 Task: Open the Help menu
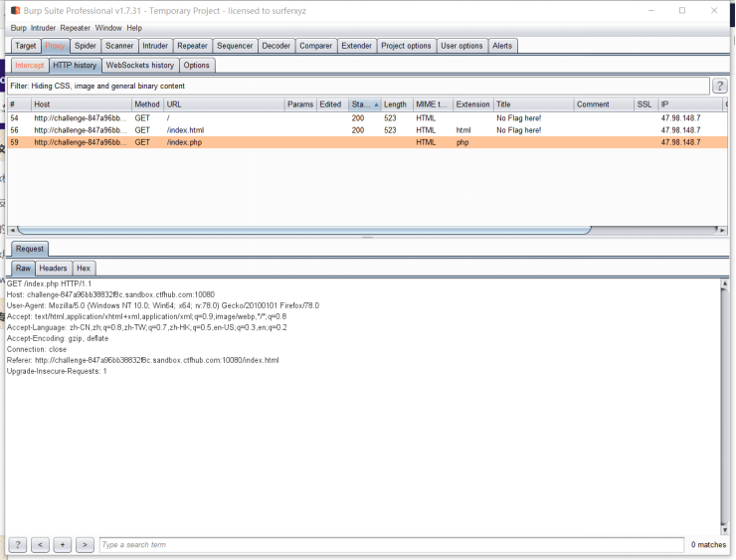coord(134,28)
